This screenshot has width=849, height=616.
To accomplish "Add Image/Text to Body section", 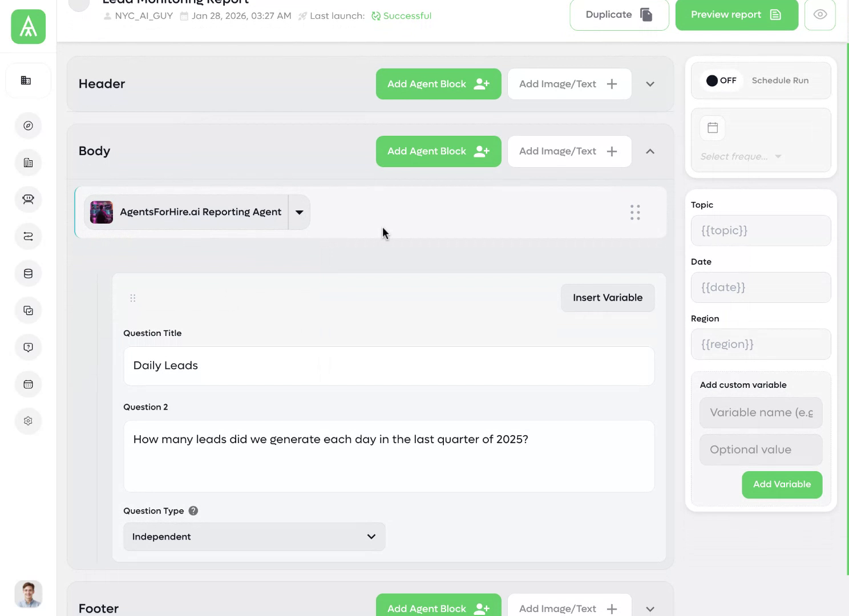I will [x=569, y=151].
